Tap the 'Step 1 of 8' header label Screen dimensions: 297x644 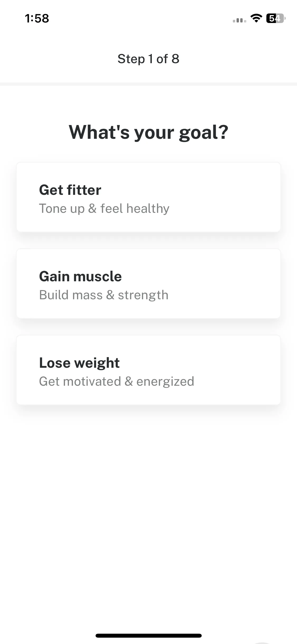pos(148,59)
